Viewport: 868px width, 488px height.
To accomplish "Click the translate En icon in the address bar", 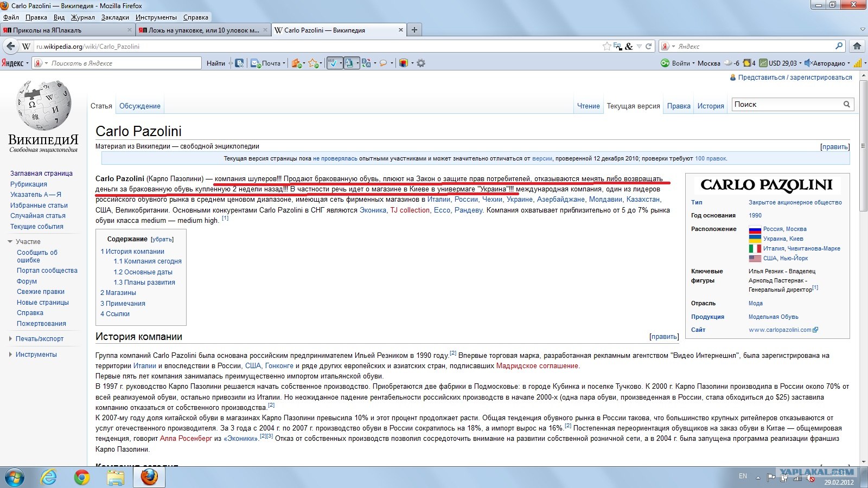I will tap(617, 46).
